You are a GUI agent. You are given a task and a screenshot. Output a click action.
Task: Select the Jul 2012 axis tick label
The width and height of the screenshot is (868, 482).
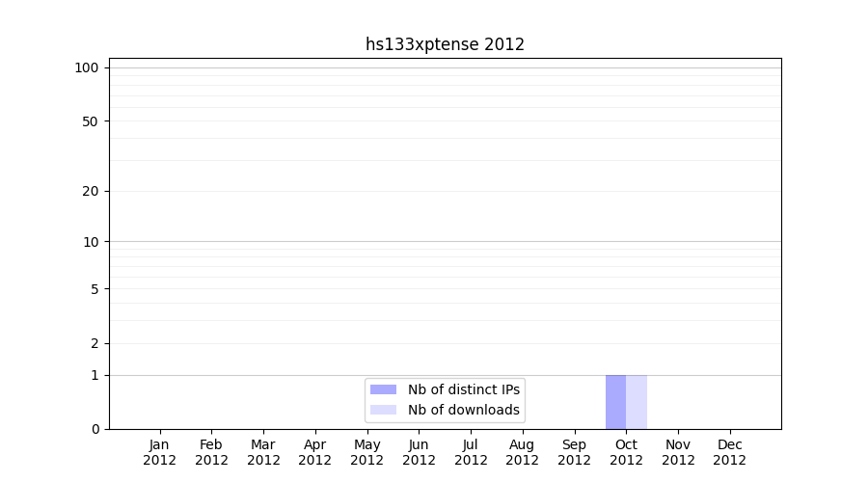point(471,452)
